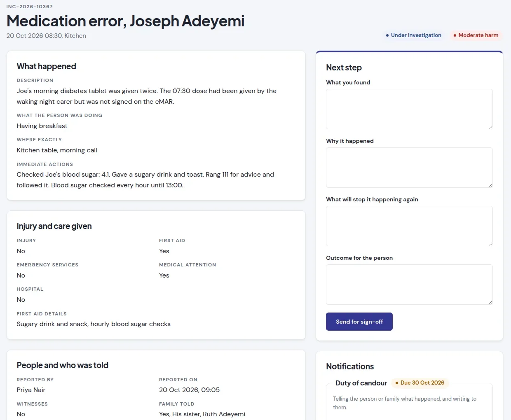Click reporter name 'Priya Nair'
This screenshot has height=420, width=511.
[x=31, y=390]
